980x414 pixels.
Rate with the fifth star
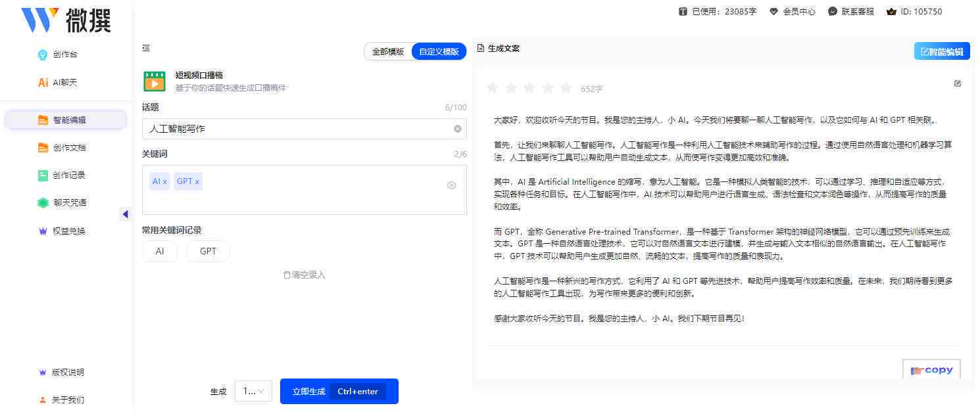tap(566, 88)
